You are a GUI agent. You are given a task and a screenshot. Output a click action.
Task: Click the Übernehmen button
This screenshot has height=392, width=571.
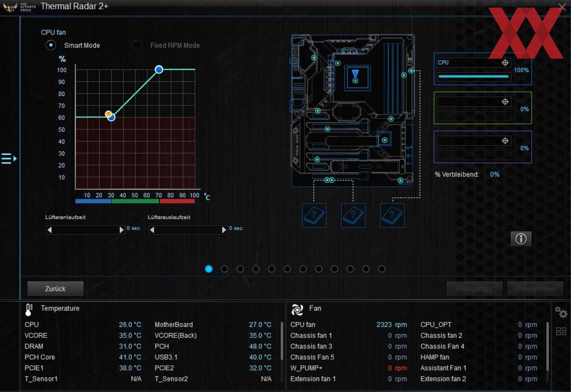click(x=535, y=289)
